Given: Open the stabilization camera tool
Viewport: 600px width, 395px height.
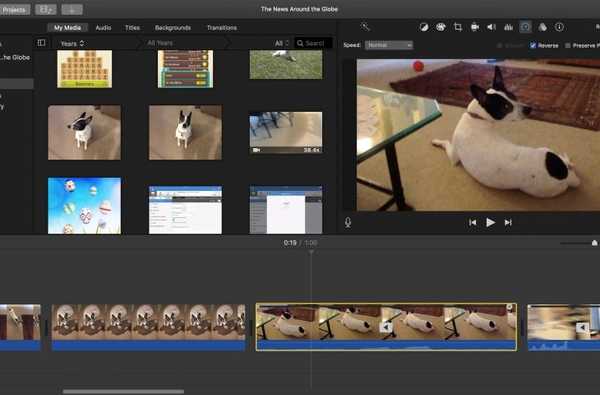Looking at the screenshot, I should coord(475,27).
